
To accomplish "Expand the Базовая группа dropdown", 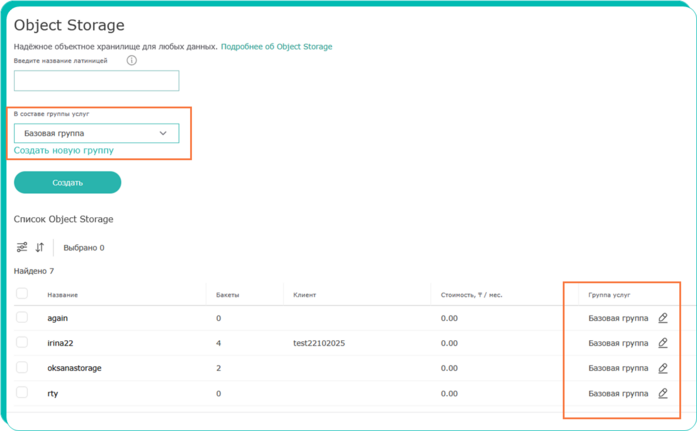I will point(96,133).
